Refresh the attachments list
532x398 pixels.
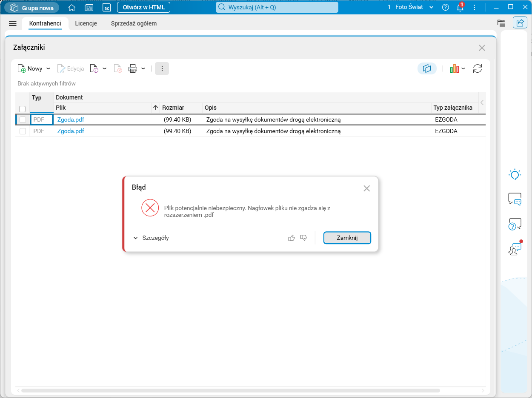478,68
